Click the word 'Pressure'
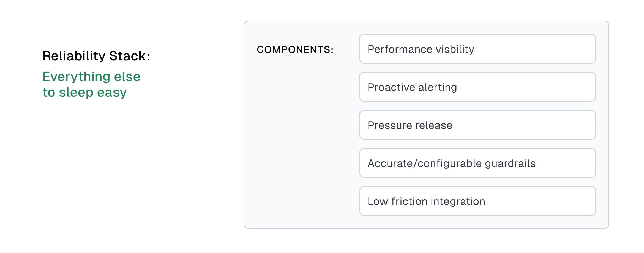Viewport: 644px width, 253px height. 389,125
